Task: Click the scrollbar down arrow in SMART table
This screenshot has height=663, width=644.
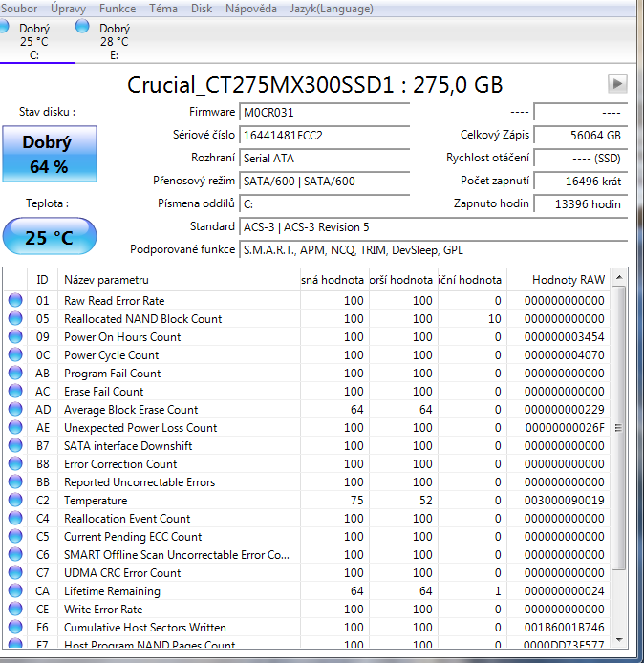Action: pos(619,640)
